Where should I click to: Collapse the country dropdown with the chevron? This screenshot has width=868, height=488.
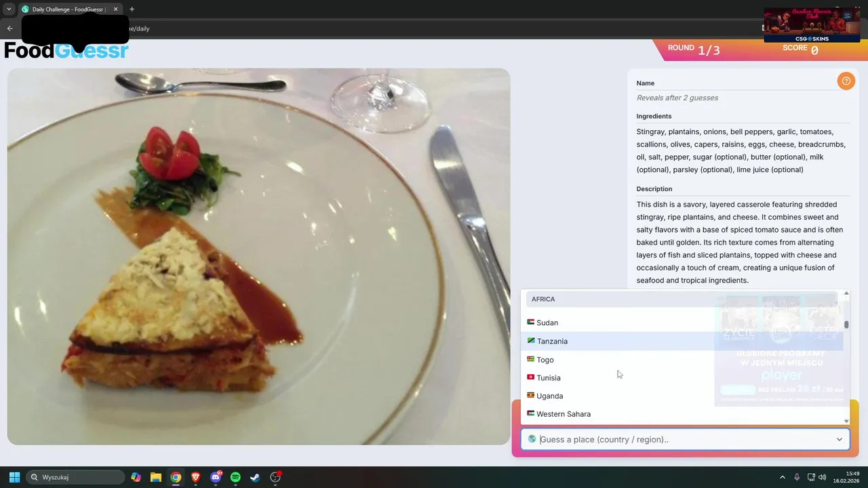(x=839, y=439)
